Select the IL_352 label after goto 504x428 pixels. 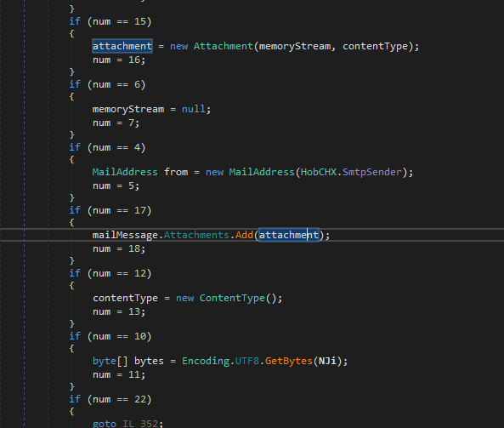point(140,424)
